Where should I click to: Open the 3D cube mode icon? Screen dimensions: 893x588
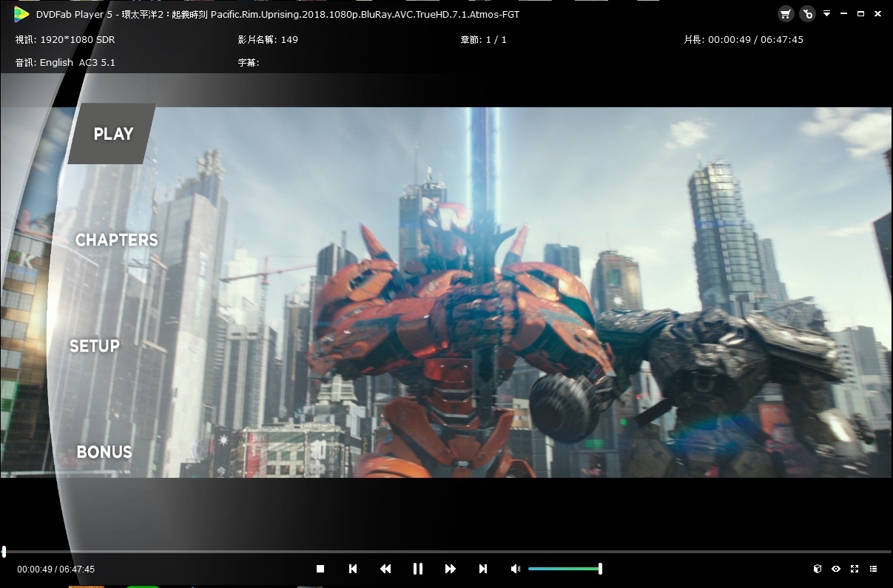818,569
